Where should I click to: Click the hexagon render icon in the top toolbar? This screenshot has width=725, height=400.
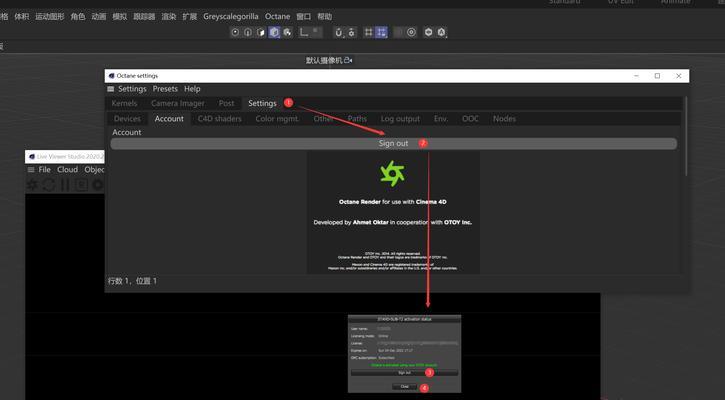429,32
